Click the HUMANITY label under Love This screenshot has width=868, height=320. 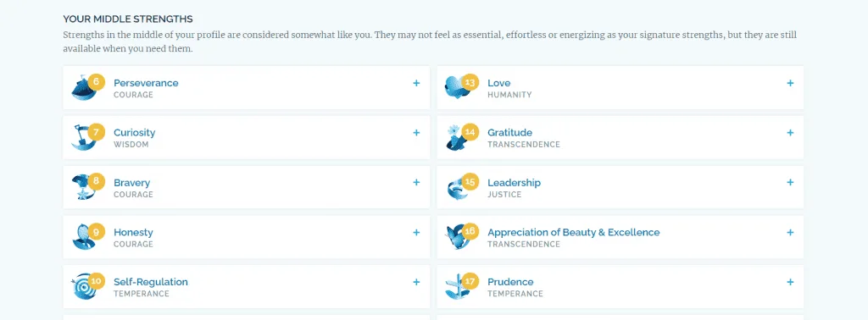(x=509, y=95)
